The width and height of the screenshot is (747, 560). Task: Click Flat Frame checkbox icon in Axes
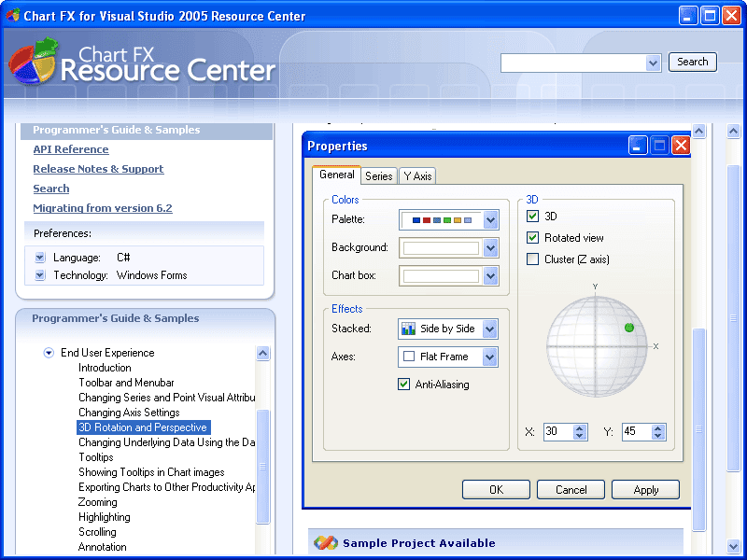tap(409, 357)
